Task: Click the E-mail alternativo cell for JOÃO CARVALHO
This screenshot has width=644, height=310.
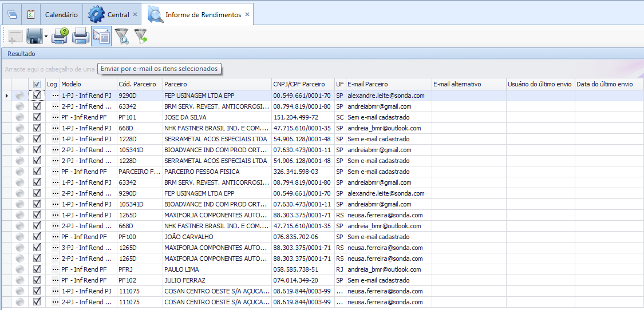Action: click(469, 237)
